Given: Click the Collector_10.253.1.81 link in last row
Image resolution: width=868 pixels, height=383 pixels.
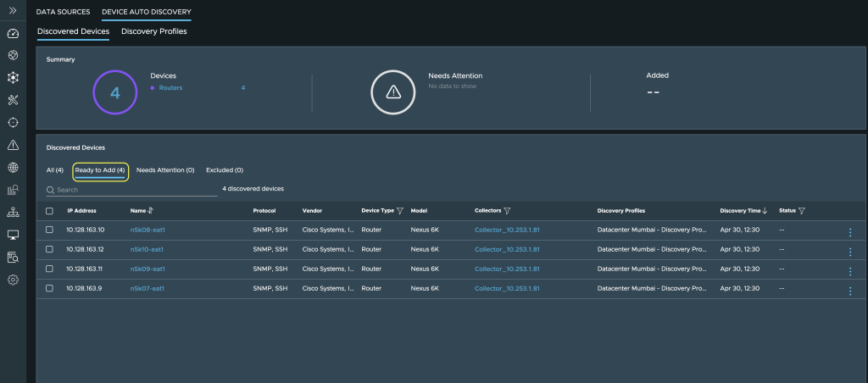Looking at the screenshot, I should click(x=507, y=288).
